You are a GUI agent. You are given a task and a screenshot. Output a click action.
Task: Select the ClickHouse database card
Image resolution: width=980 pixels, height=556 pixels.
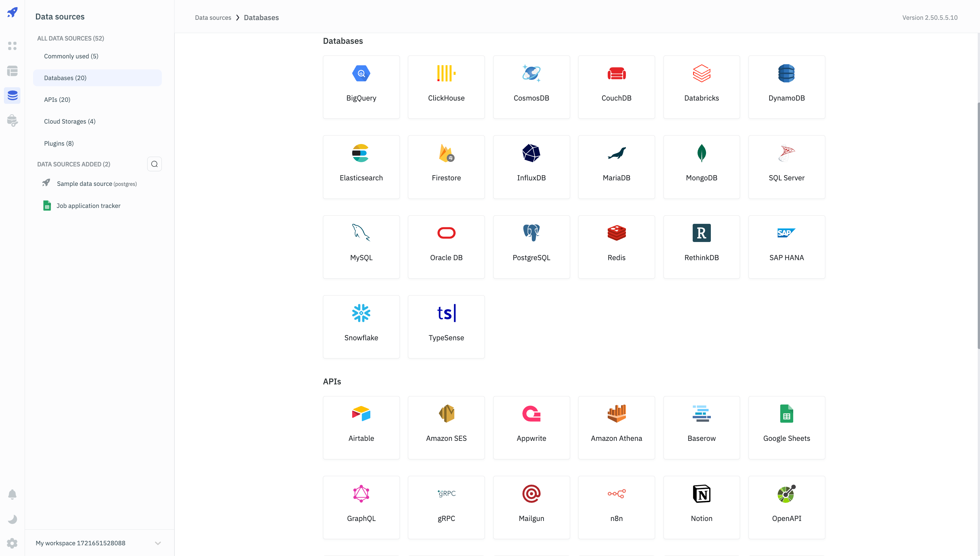(x=446, y=87)
